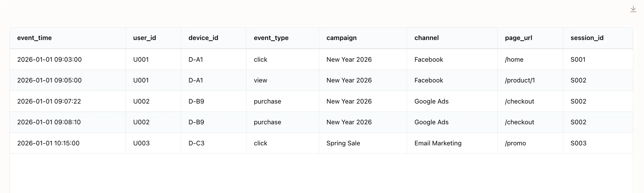Select the U003 user ID cell
The image size is (644, 193).
tap(141, 143)
